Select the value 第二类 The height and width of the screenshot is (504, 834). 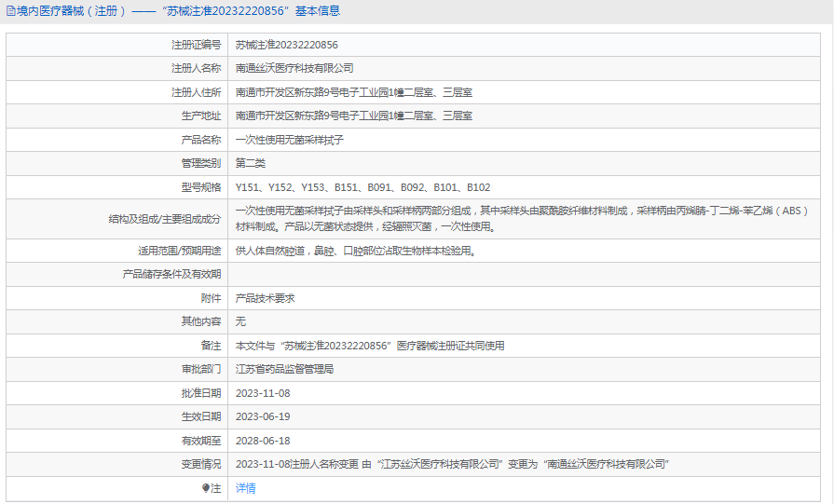(251, 163)
